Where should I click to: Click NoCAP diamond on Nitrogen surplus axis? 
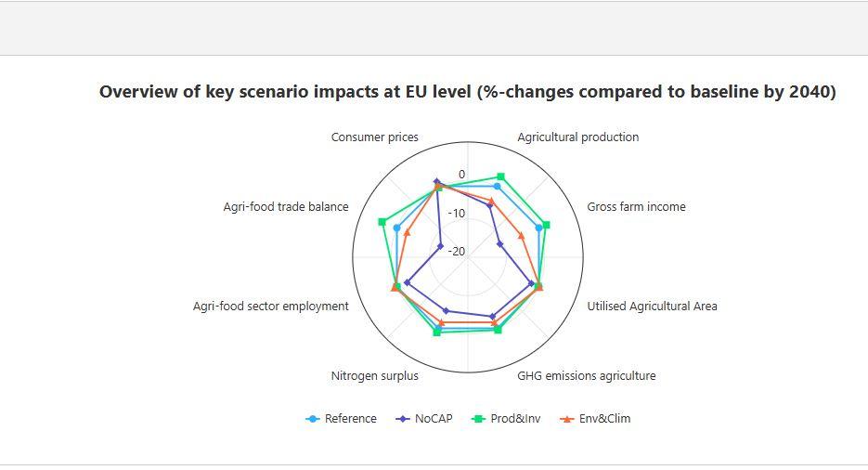447,311
